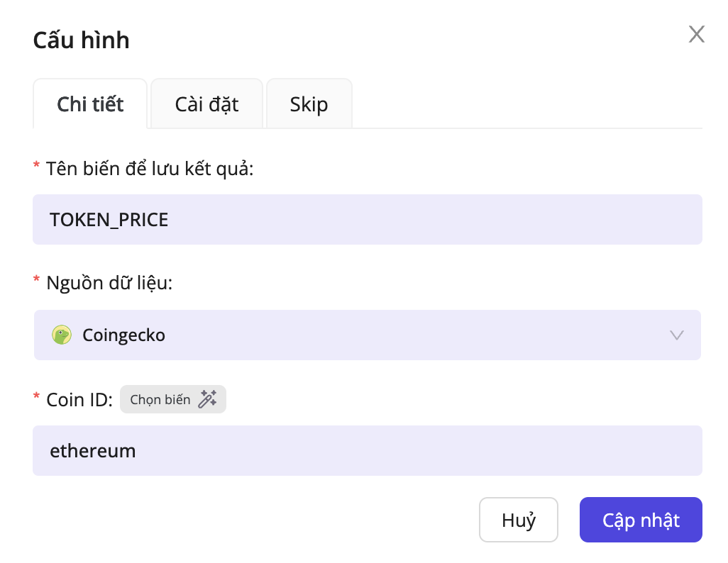Click the Nguồn dữ liệu label
728x563 pixels.
tap(109, 284)
